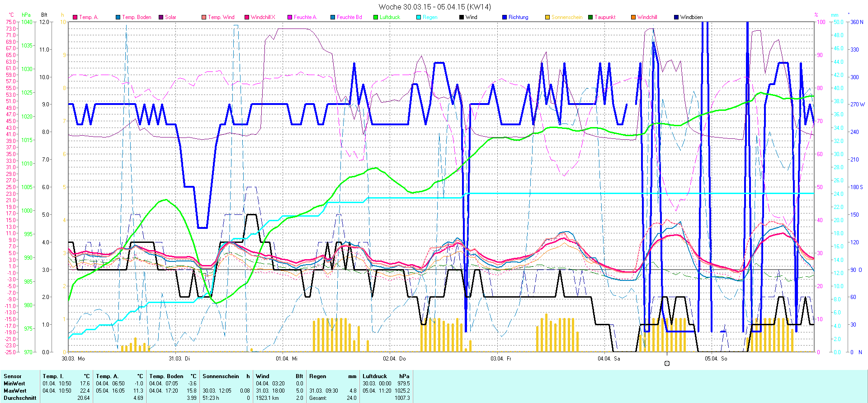The height and width of the screenshot is (403, 868).
Task: Click the 01.04. Mi date label
Action: [287, 359]
